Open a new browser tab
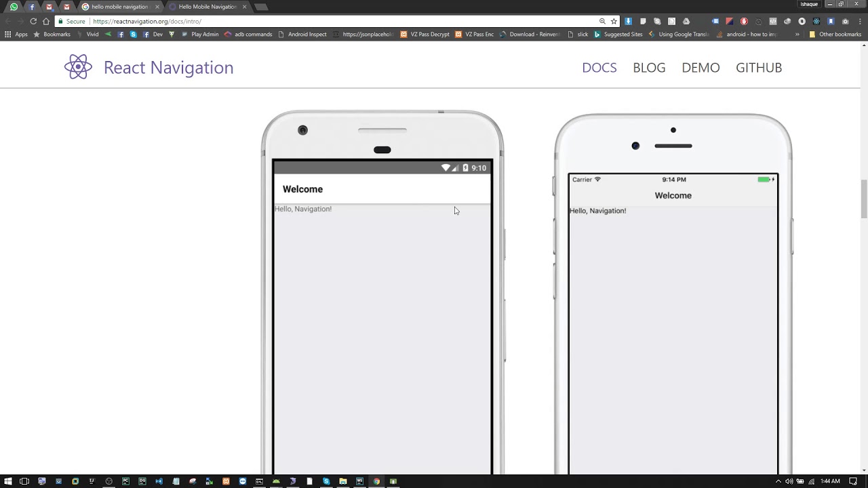The width and height of the screenshot is (868, 488). pos(261,7)
